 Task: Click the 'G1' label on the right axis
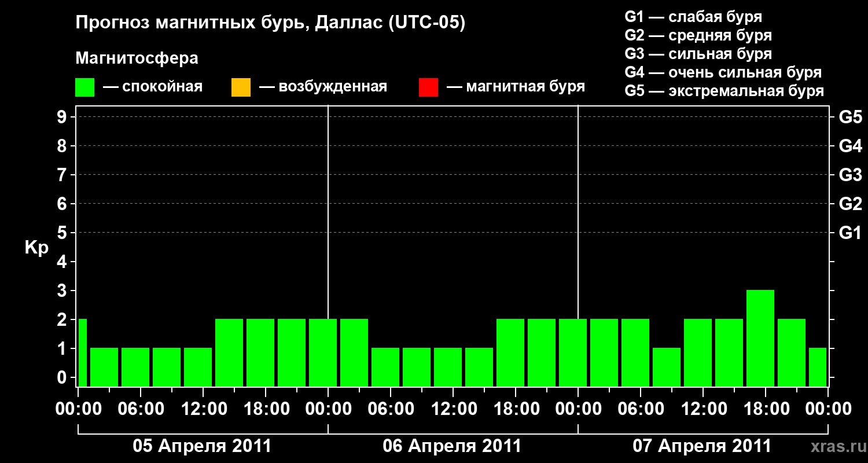click(851, 233)
